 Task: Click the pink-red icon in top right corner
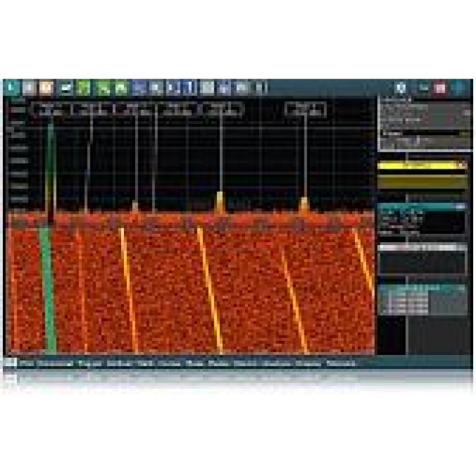(440, 88)
